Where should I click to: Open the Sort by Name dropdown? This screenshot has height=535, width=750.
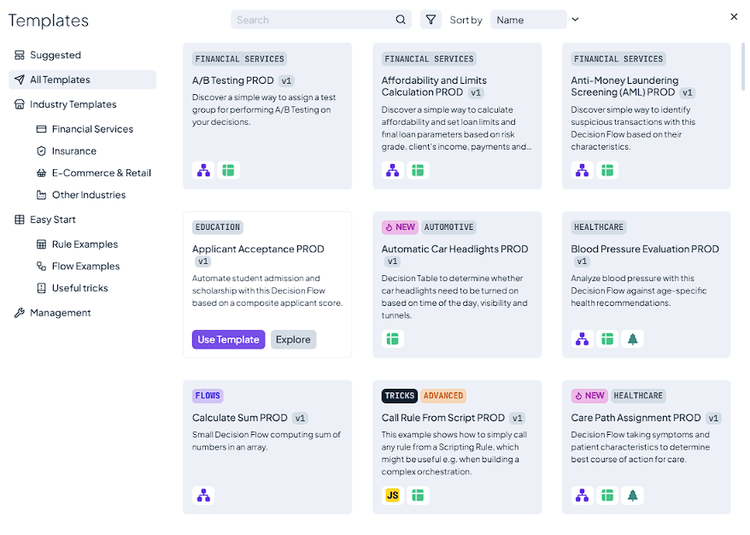528,20
